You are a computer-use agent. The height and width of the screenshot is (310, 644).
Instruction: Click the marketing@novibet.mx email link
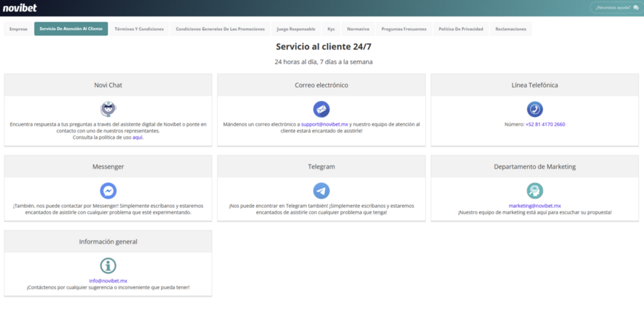coord(535,206)
